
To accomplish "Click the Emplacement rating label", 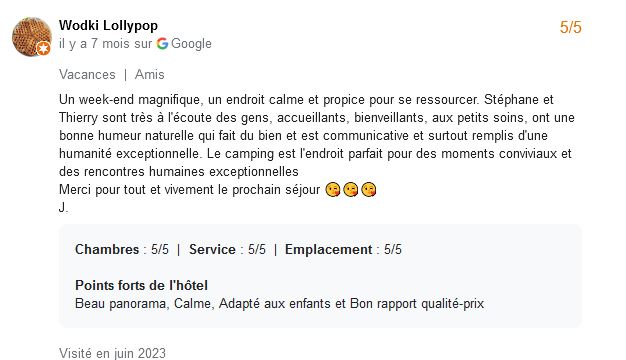I will point(329,249).
